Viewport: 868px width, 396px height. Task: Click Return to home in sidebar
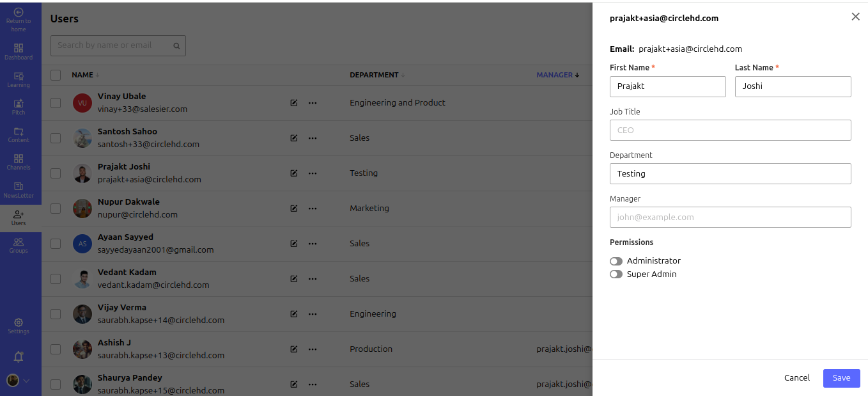[19, 20]
